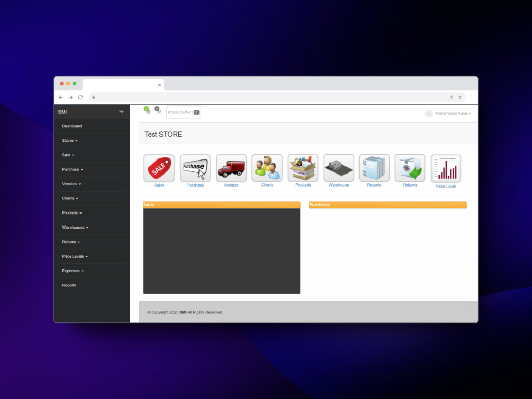The height and width of the screenshot is (399, 532).
Task: Bookmark page with the star icon
Action: point(460,97)
